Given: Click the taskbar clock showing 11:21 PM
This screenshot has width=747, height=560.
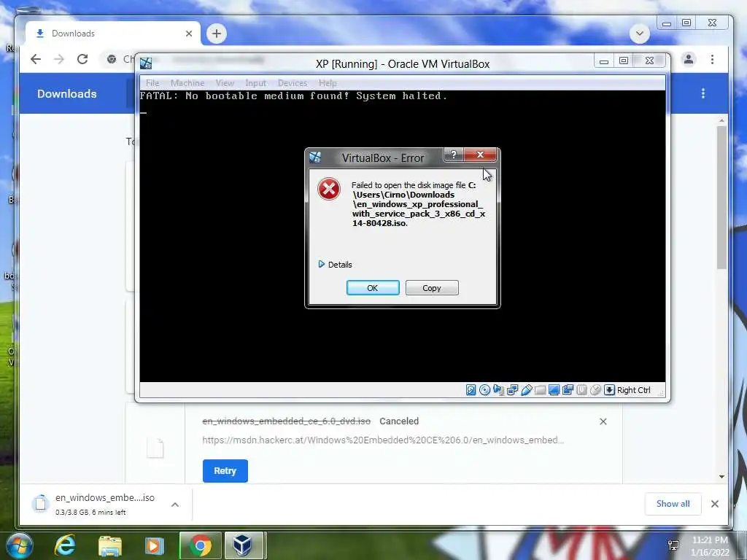Looking at the screenshot, I should click(x=711, y=546).
